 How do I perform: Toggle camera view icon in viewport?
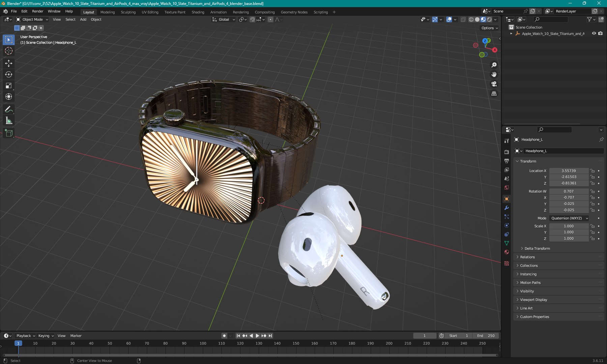pyautogui.click(x=494, y=84)
